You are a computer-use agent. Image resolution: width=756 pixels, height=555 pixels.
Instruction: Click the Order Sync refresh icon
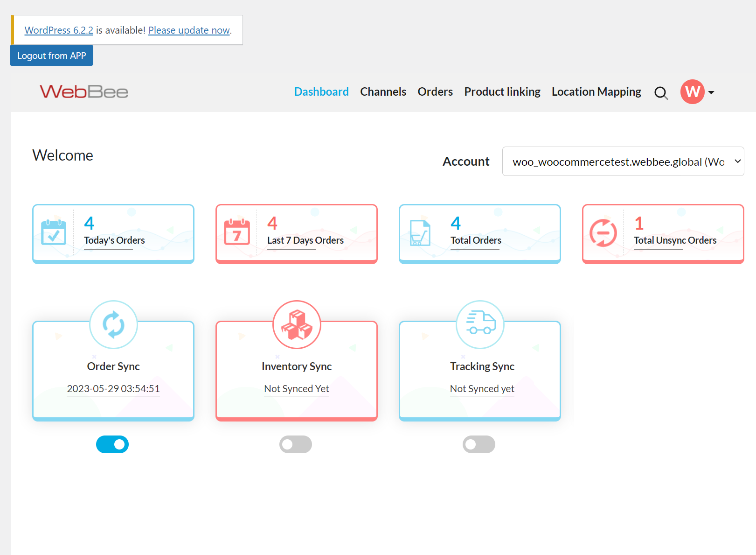tap(113, 324)
